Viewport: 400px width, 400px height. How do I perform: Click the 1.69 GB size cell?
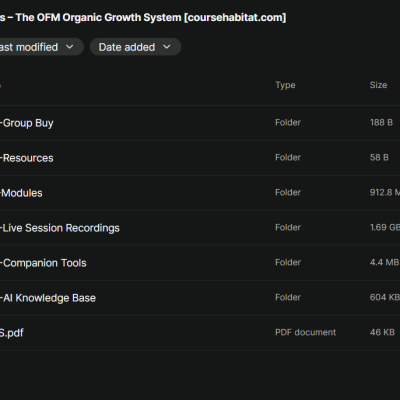point(385,227)
